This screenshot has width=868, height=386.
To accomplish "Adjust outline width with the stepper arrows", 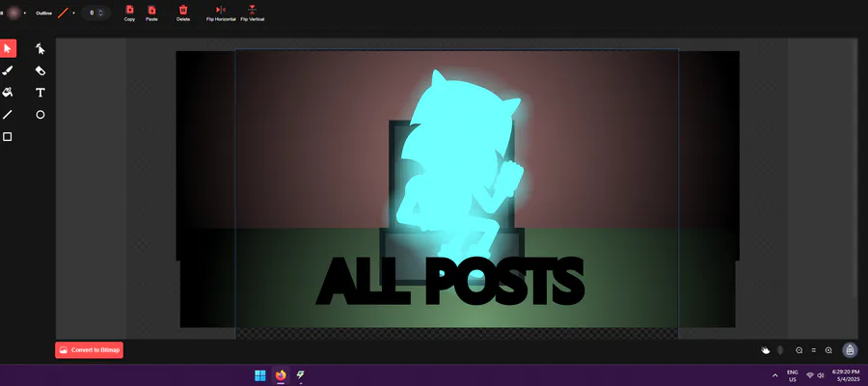I will [100, 13].
